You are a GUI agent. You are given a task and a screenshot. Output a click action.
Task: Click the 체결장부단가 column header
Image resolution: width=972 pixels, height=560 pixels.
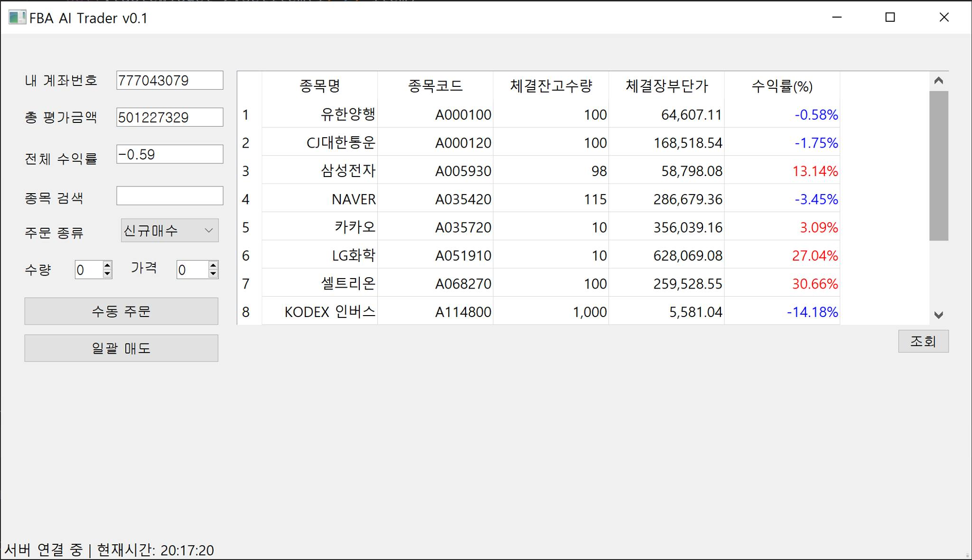[x=666, y=86]
